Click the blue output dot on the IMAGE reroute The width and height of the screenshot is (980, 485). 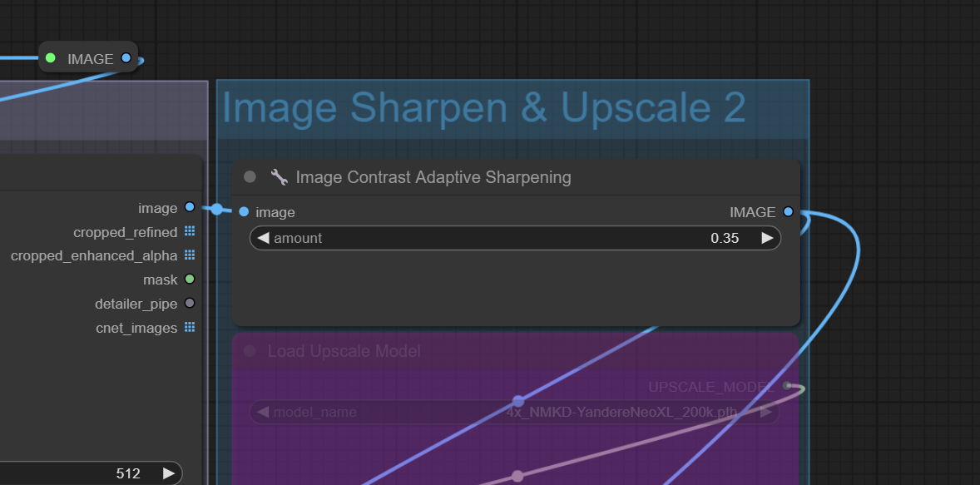click(126, 58)
